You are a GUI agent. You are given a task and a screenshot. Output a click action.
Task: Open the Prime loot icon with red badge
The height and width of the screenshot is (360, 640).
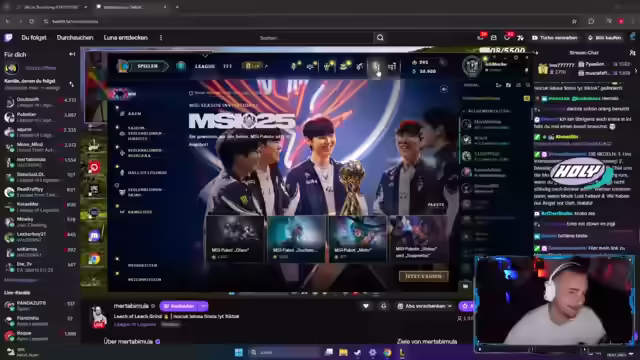(x=481, y=38)
